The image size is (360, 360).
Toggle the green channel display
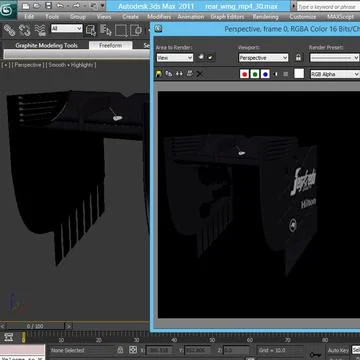tap(255, 74)
